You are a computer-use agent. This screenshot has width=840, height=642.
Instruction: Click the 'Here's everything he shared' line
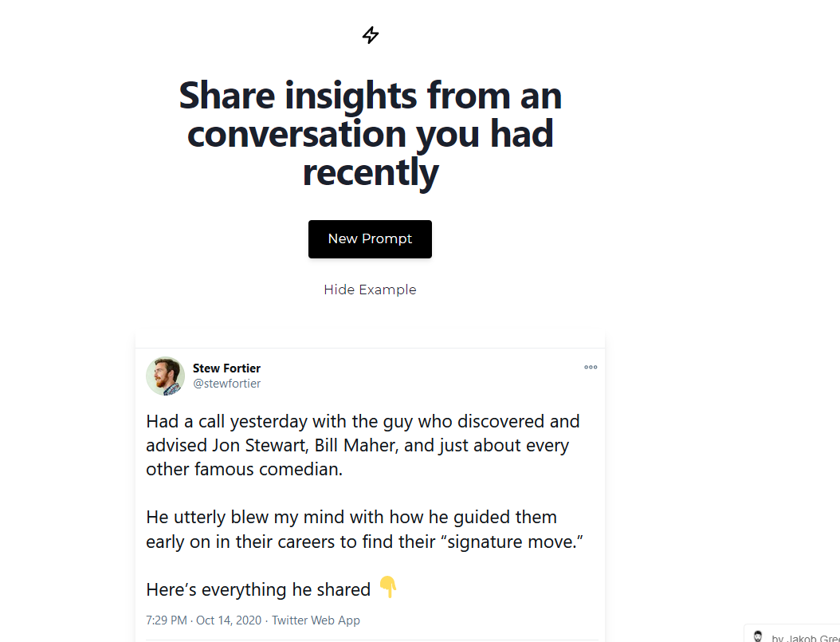point(258,590)
